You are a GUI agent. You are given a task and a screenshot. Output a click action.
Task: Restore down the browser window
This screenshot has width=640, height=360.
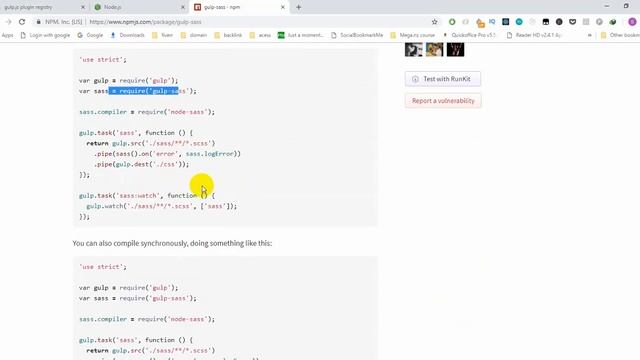(x=626, y=6)
